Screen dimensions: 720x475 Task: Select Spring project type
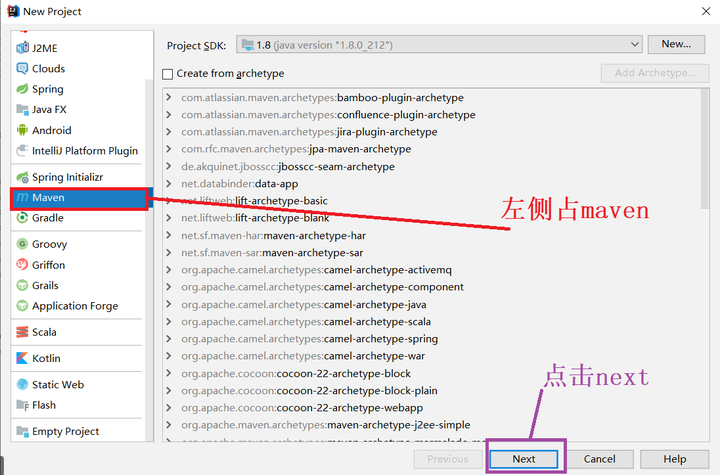[78, 89]
